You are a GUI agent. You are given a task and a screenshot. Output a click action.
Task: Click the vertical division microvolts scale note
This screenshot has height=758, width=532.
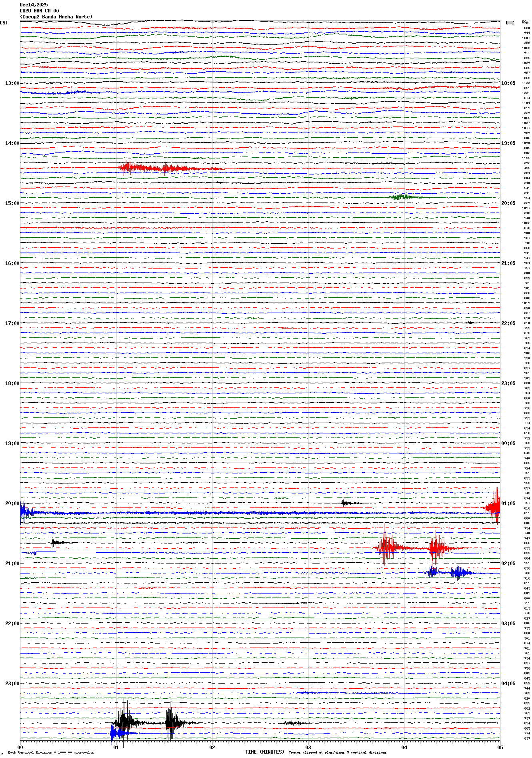[51, 752]
